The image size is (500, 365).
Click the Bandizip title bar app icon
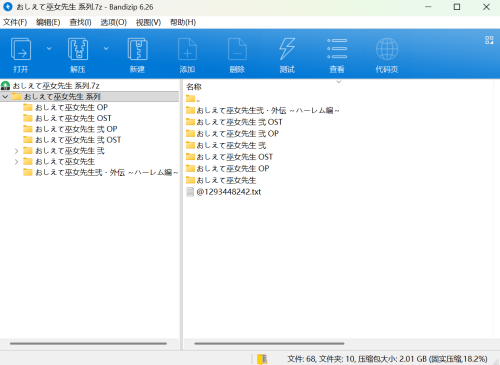pos(8,7)
